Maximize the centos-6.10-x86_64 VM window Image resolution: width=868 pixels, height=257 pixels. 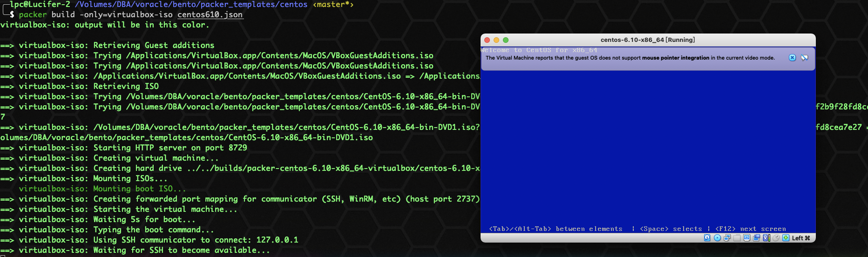(x=506, y=40)
